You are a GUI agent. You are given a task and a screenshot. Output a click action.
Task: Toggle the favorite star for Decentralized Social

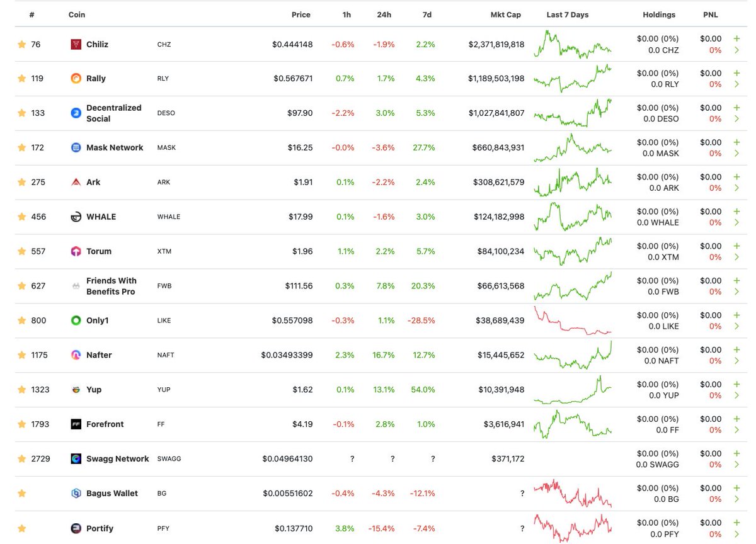coord(22,113)
